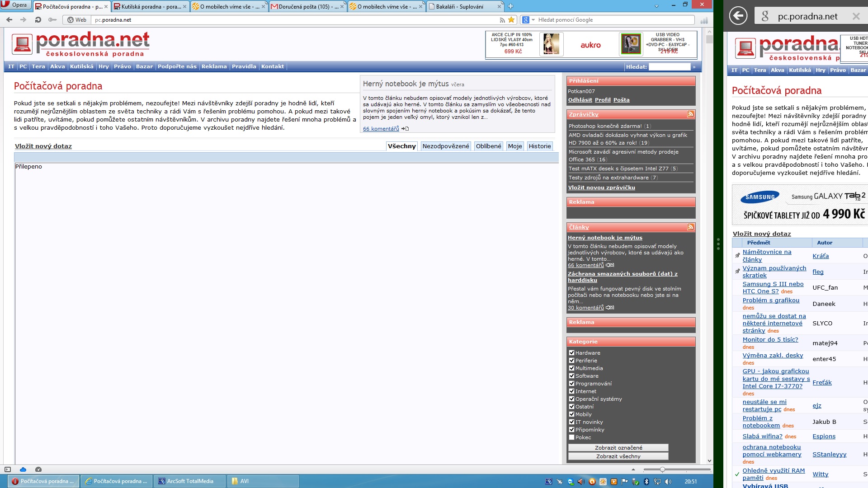Click the RSS icon beside the Zprávičky header
This screenshot has width=868, height=488.
point(690,114)
